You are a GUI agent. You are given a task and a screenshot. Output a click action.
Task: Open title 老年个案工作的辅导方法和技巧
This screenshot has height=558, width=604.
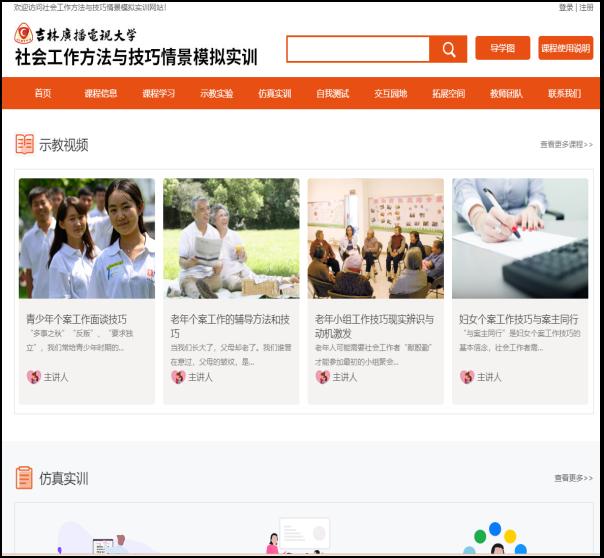[x=230, y=326]
